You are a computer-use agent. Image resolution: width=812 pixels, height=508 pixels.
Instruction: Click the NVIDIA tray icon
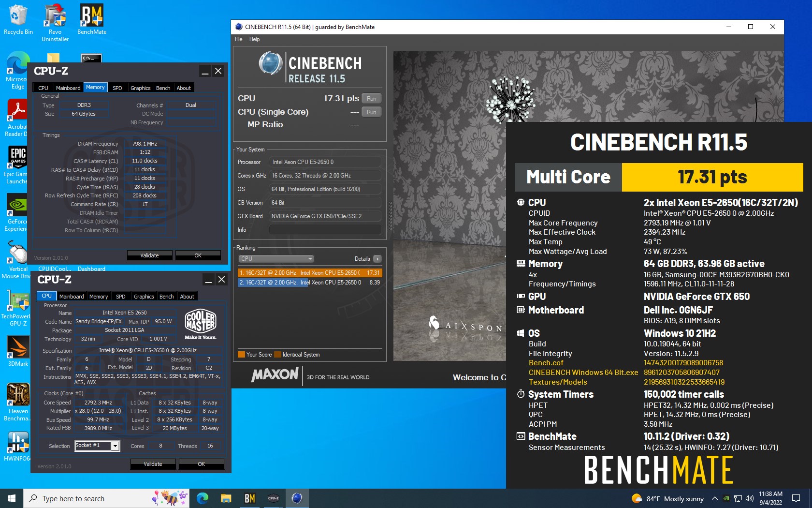tap(726, 498)
